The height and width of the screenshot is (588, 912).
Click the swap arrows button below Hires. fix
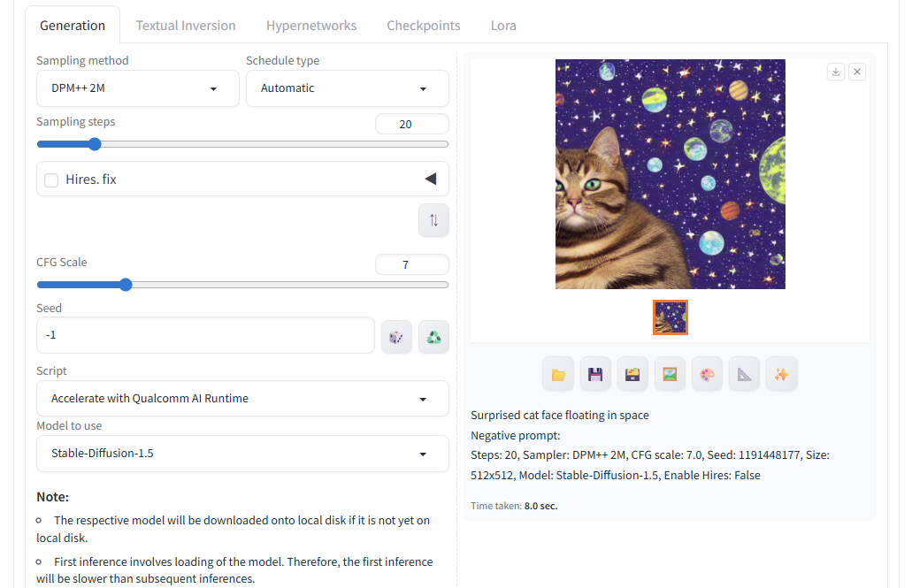tap(433, 221)
